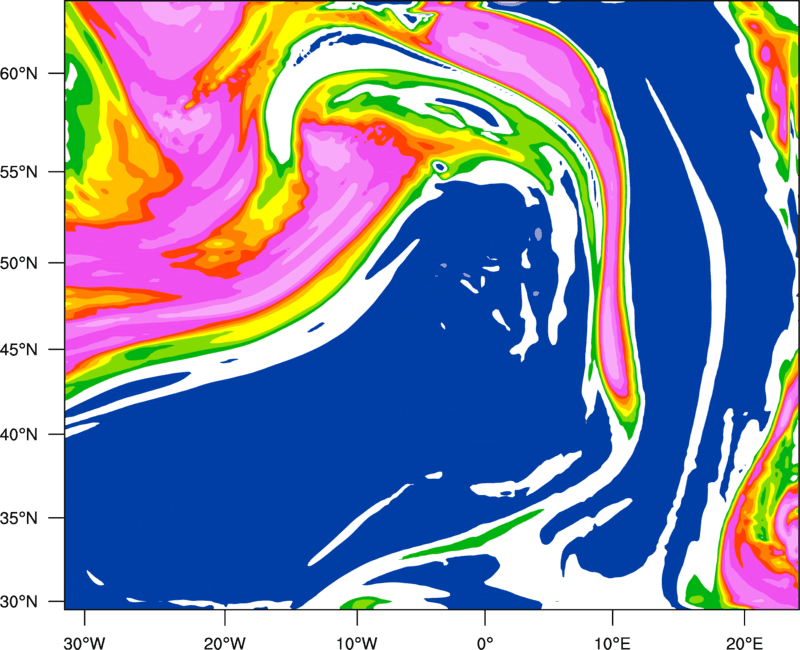Click the 0° longitude label
The image size is (800, 650).
[485, 643]
